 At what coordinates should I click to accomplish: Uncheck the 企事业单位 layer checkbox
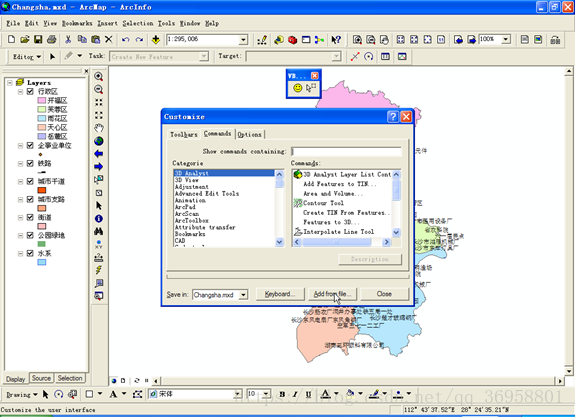click(x=30, y=146)
